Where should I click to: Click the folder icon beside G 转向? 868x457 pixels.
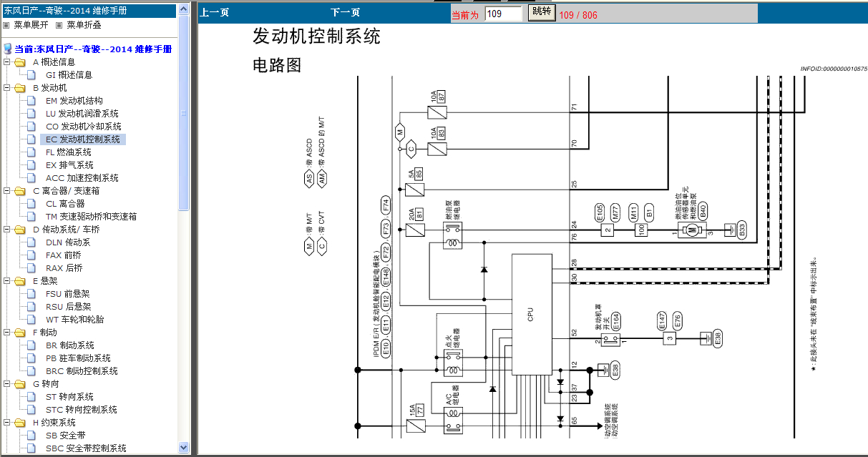(19, 384)
